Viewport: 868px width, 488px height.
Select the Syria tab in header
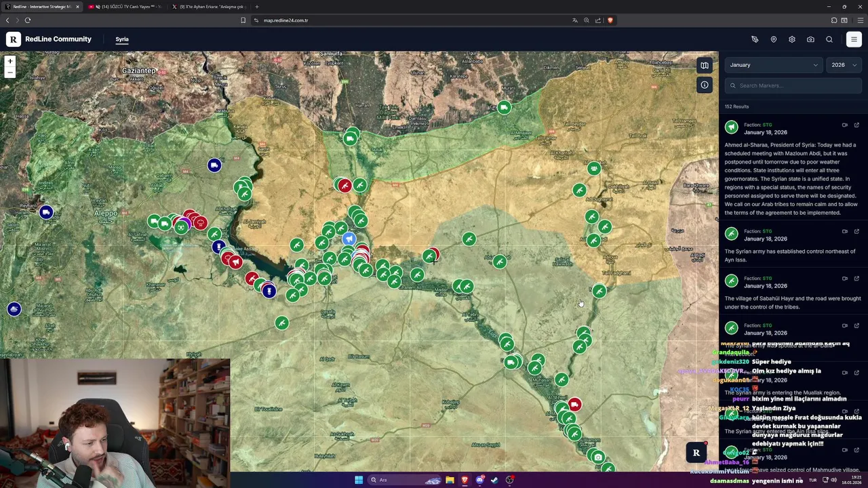pos(122,39)
